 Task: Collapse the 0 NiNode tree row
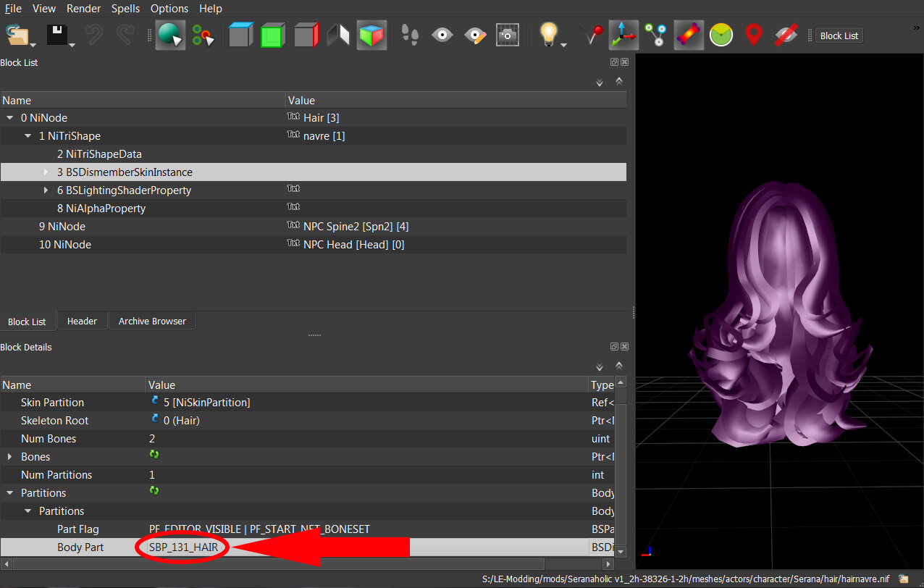[x=10, y=118]
